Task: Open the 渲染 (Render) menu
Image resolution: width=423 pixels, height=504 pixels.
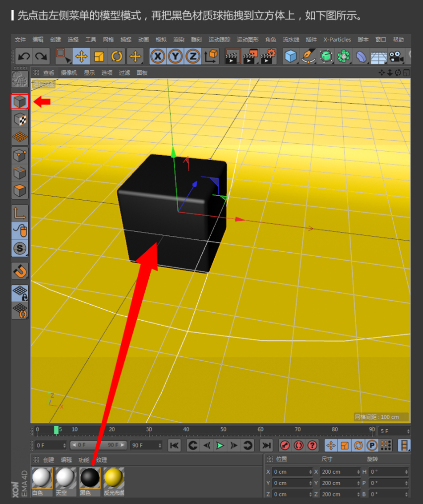Action: pyautogui.click(x=179, y=40)
